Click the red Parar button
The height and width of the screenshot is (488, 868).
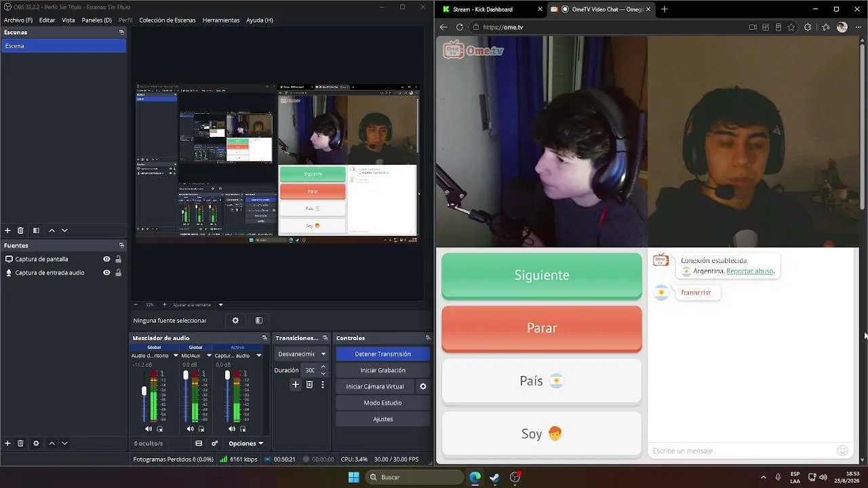542,328
